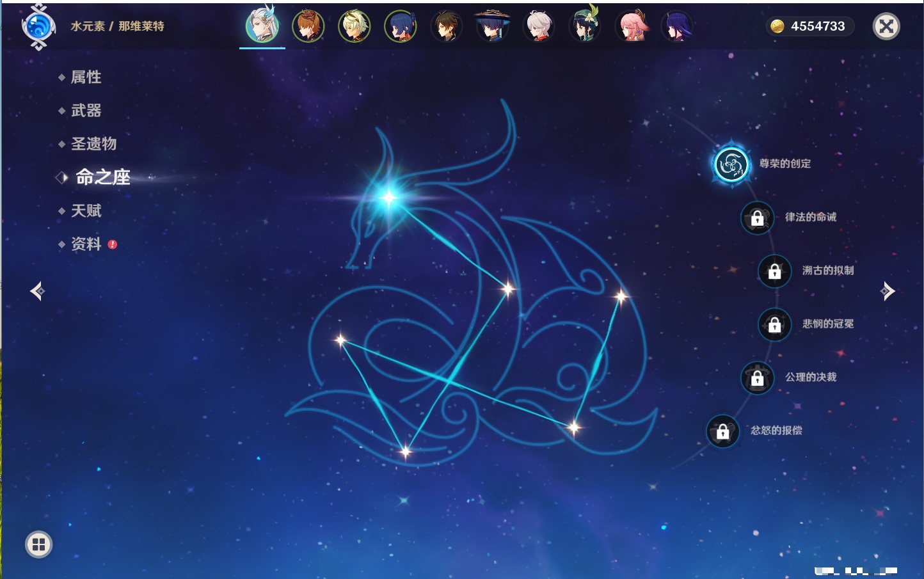The image size is (924, 579).
Task: Click the 公理的决裁 constellation label
Action: coord(811,377)
